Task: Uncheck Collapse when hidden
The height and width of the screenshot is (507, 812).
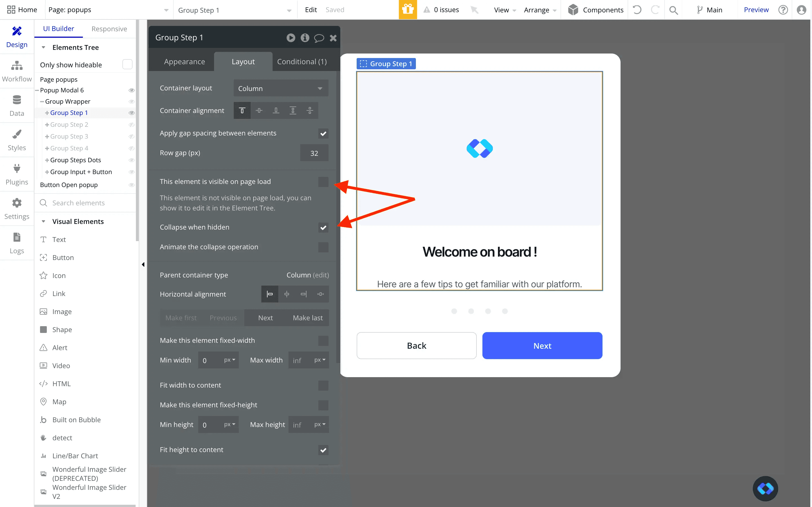Action: click(x=323, y=228)
